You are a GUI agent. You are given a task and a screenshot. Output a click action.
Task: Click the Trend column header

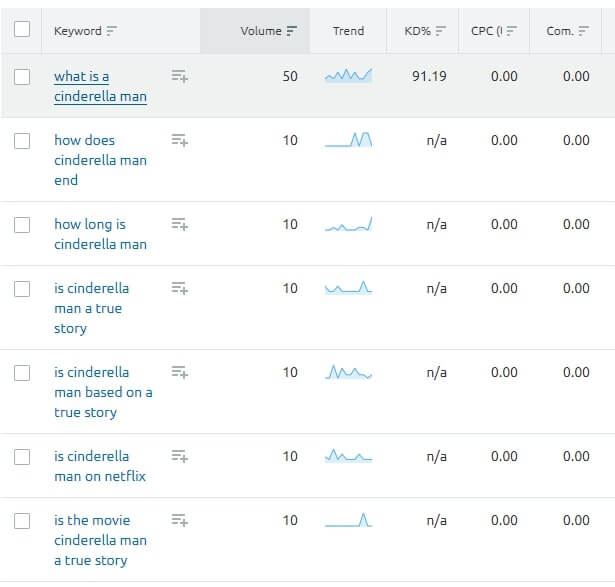pos(348,31)
